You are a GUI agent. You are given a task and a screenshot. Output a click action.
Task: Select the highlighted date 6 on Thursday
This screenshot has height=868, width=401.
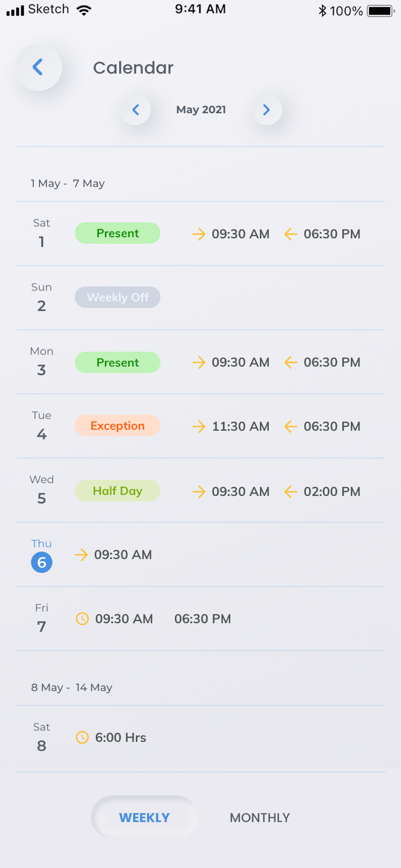click(42, 562)
